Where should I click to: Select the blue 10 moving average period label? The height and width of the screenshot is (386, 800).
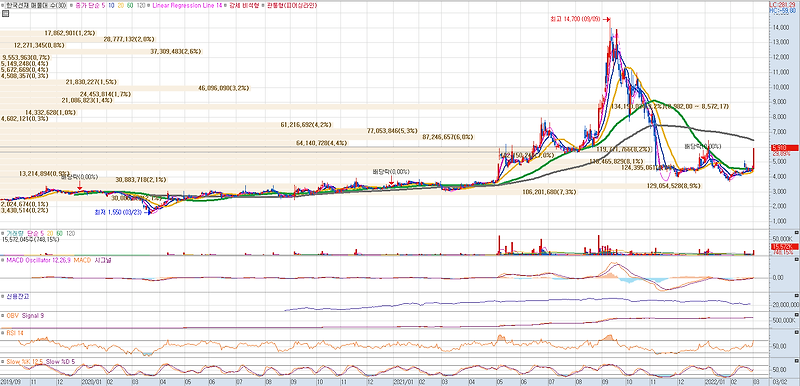pos(112,5)
